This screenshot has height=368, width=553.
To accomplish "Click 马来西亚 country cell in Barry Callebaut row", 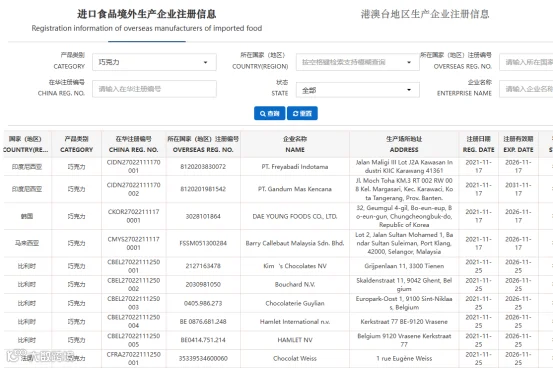I will tap(27, 243).
